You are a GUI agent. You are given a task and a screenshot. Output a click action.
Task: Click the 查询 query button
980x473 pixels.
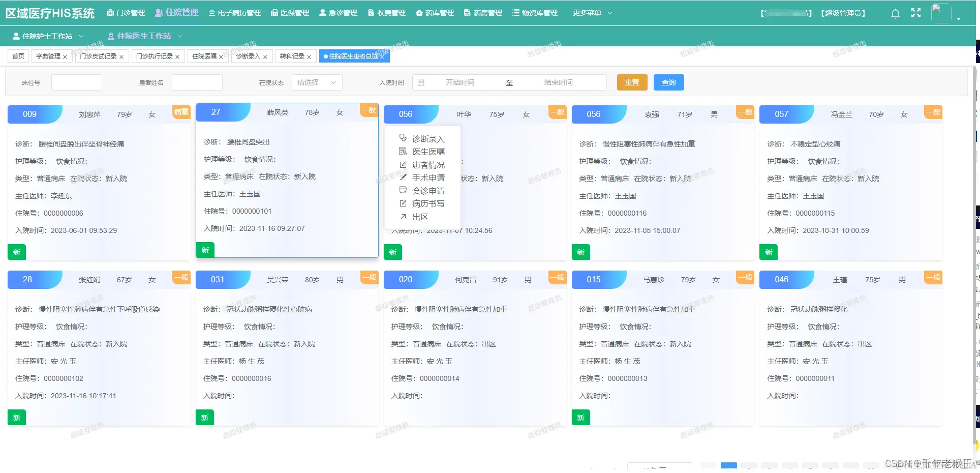(668, 82)
